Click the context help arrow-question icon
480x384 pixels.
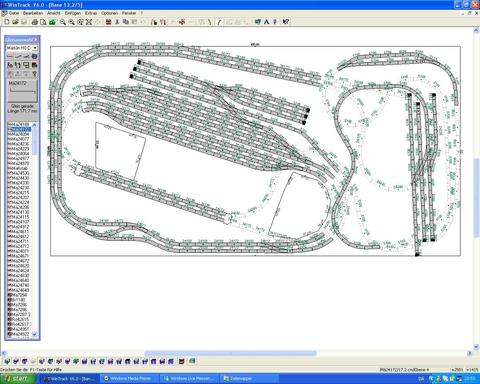(x=286, y=22)
